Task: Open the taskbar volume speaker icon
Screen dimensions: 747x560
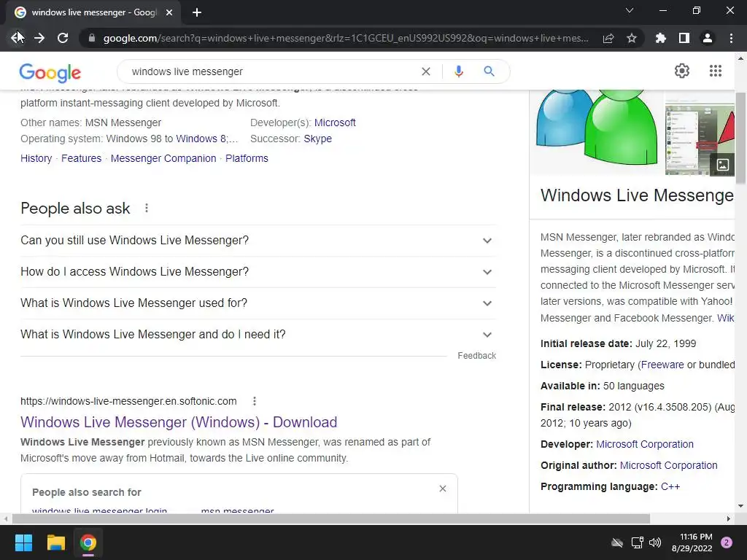Action: point(655,542)
